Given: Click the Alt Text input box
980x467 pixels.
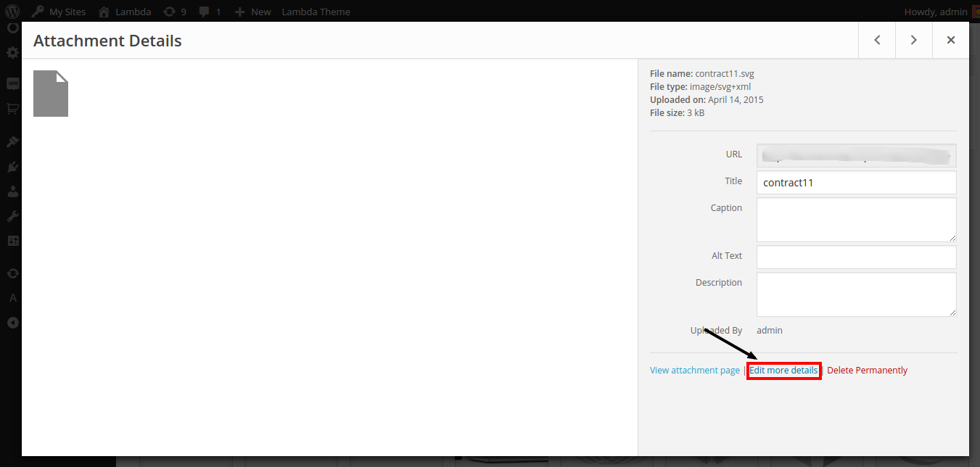Looking at the screenshot, I should pyautogui.click(x=856, y=257).
